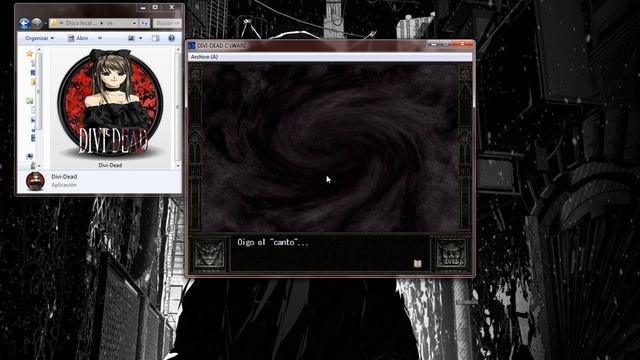The image size is (640, 360).
Task: Show more toolbar commands chevron
Action: 100,38
